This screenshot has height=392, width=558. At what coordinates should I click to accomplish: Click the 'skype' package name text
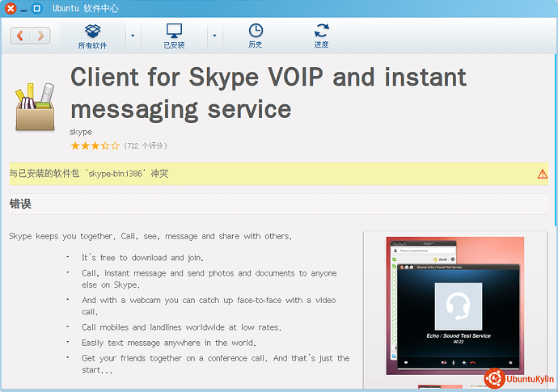81,132
